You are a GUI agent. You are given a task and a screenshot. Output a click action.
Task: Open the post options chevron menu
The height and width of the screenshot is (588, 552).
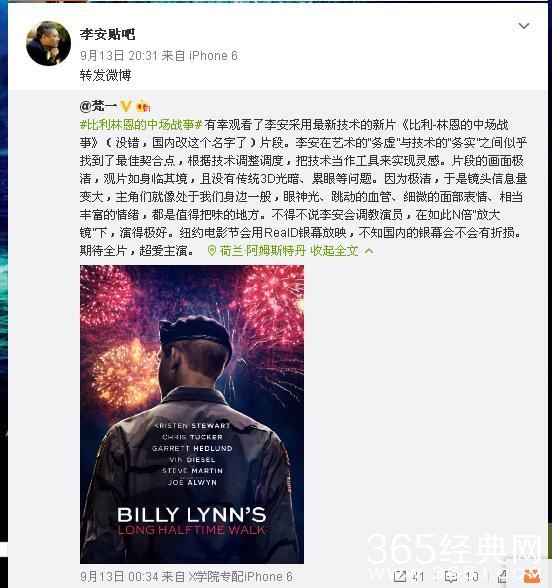pyautogui.click(x=524, y=26)
